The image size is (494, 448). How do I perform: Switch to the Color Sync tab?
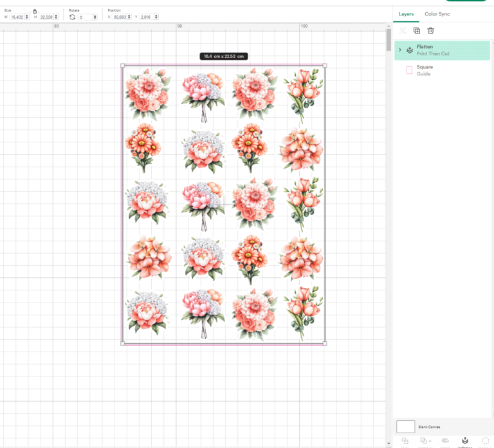437,14
